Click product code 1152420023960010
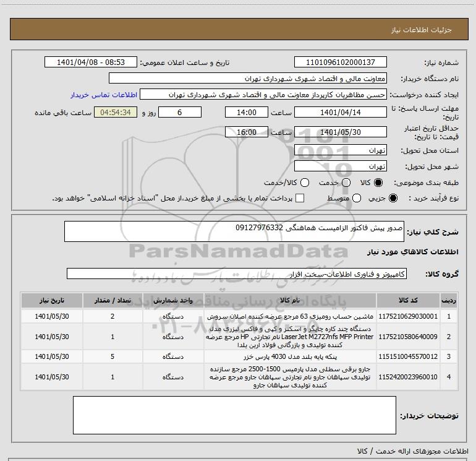476x461 pixels. tap(408, 377)
